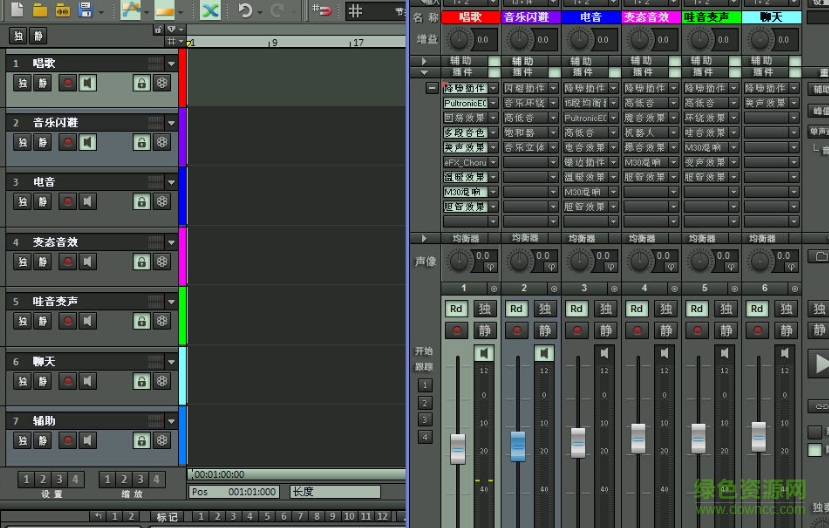This screenshot has height=528, width=829.
Task: Expand the 均衡器 section triangle in mixer
Action: [x=424, y=239]
